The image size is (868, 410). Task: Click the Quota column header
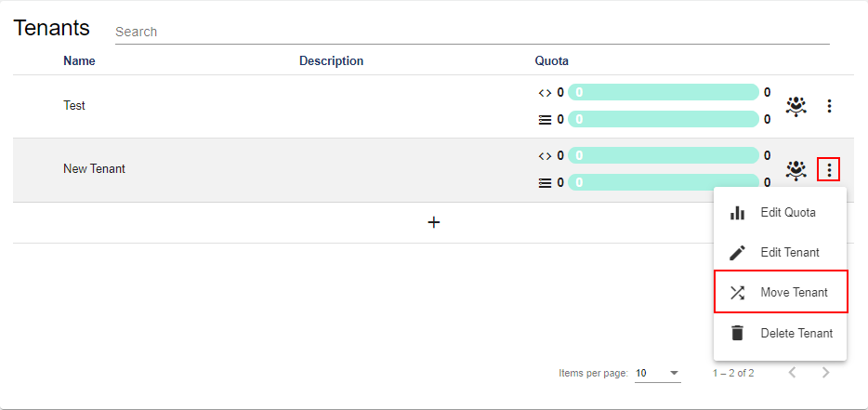pyautogui.click(x=551, y=61)
